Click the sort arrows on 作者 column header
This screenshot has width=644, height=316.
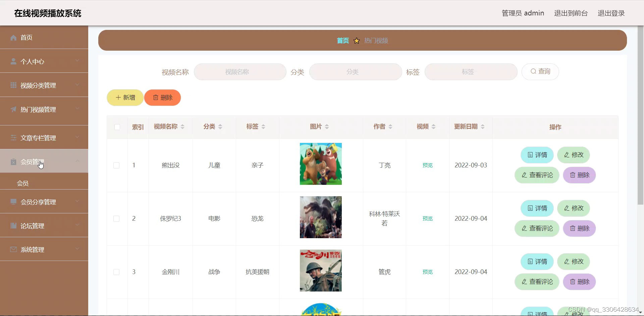tap(390, 127)
